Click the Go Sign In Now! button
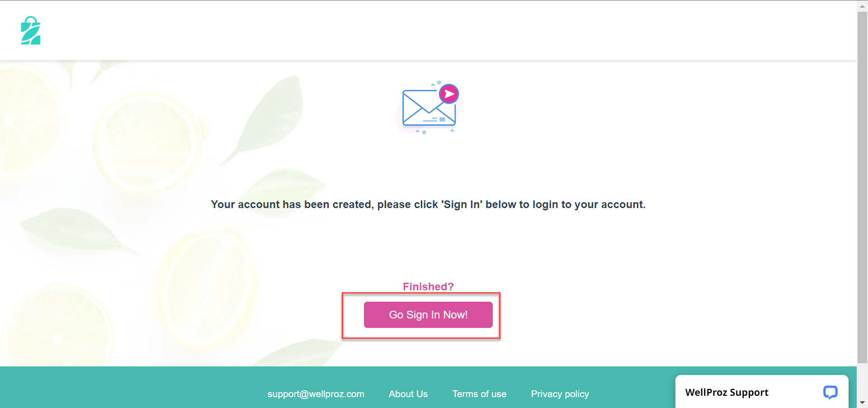Image resolution: width=868 pixels, height=408 pixels. click(428, 315)
